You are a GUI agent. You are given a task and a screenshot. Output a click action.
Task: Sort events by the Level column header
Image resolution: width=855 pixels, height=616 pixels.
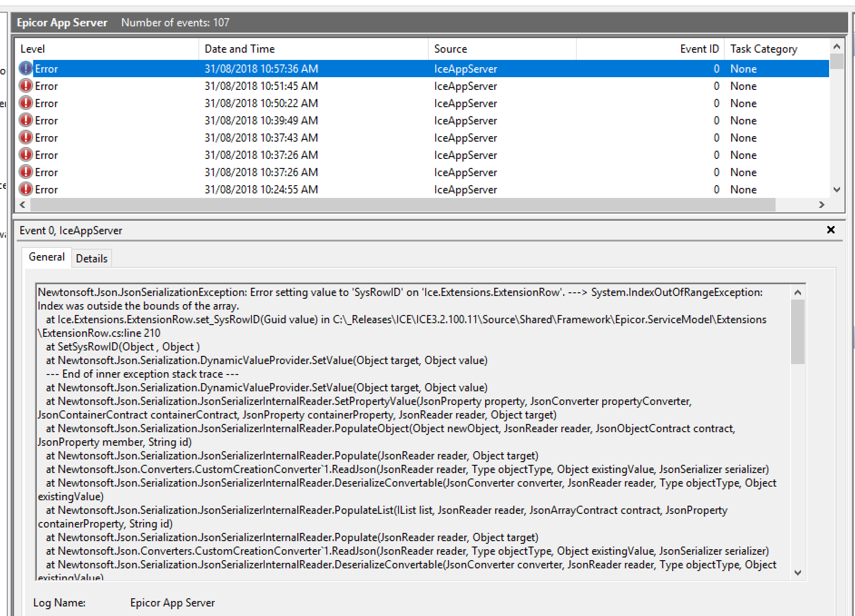point(107,49)
